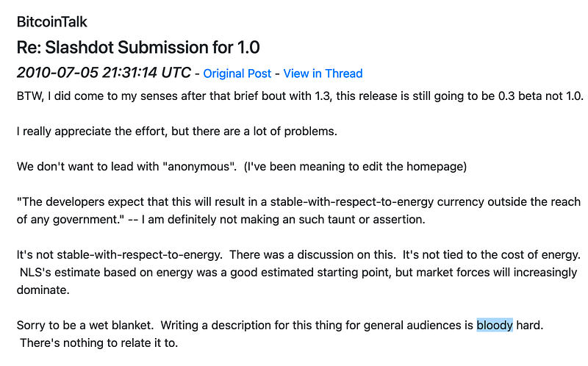Image resolution: width=588 pixels, height=366 pixels.
Task: Open the Original Post link
Action: (237, 73)
